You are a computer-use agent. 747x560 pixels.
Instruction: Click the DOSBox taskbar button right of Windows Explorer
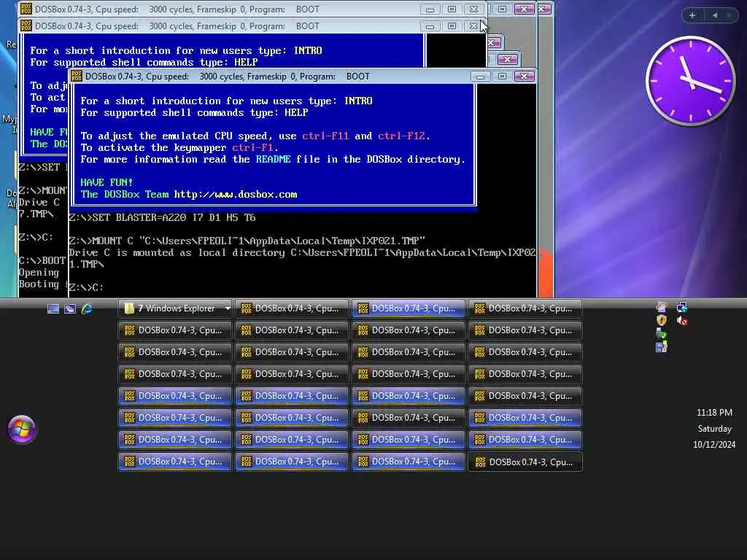292,308
